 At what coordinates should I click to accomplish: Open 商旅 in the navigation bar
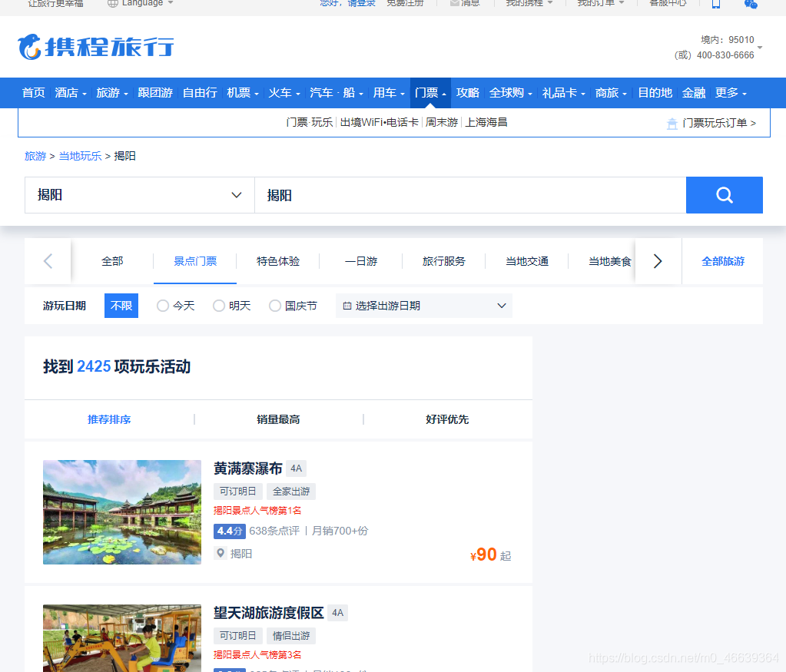(x=607, y=93)
